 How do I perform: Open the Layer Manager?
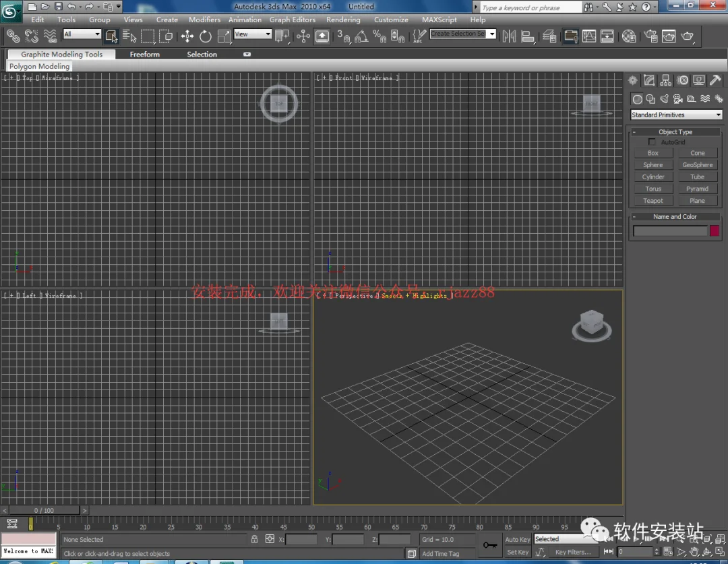(549, 36)
